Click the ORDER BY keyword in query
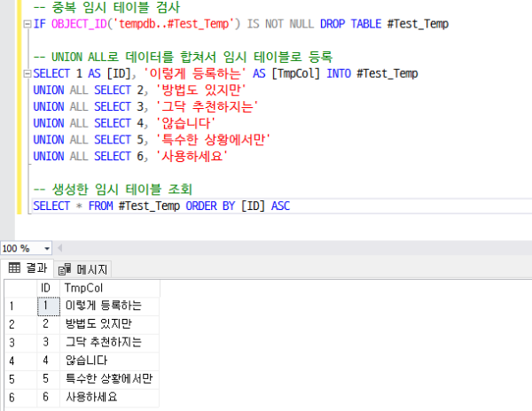532x411 pixels. pos(210,206)
